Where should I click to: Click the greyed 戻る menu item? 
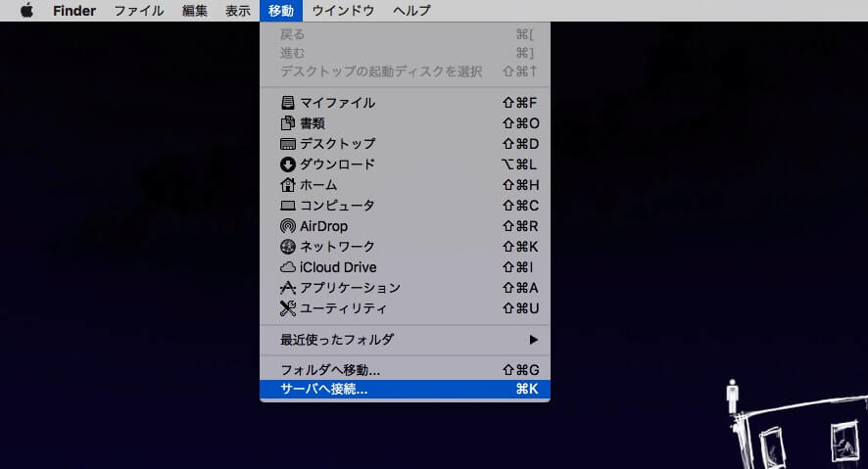tap(405, 34)
